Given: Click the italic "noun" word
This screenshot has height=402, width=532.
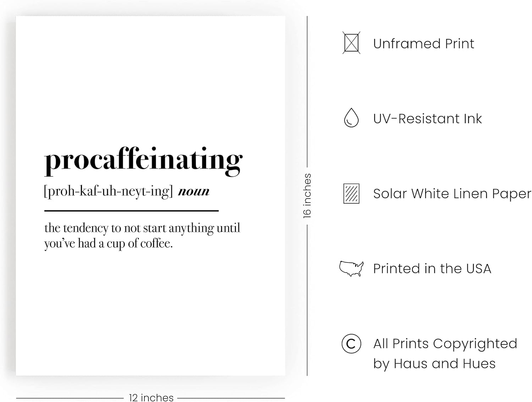Looking at the screenshot, I should [194, 191].
